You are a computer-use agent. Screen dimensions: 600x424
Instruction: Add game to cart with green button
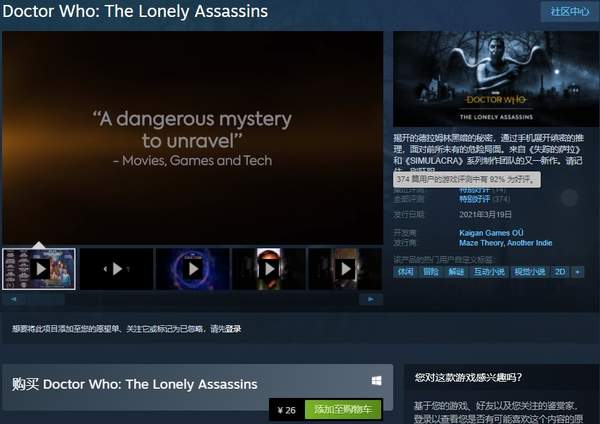tap(343, 409)
